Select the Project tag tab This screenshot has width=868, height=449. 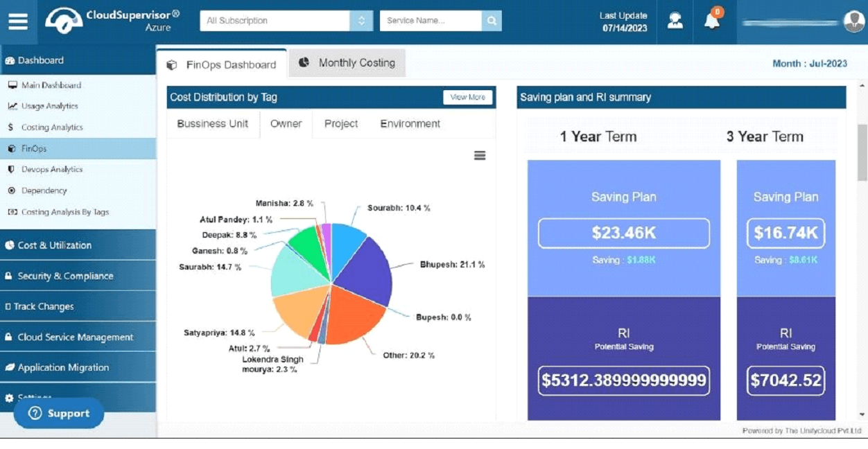click(x=341, y=124)
